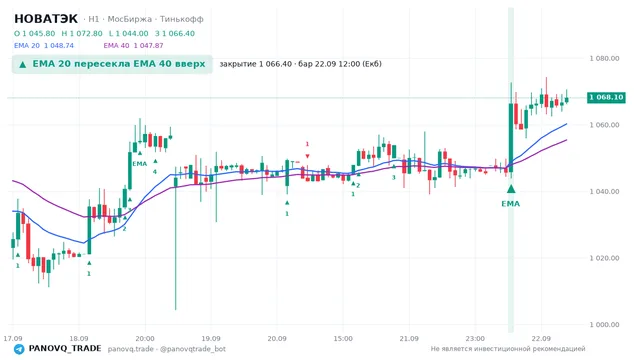640x360 pixels.
Task: Click the 22.09 date on the time axis
Action: pos(541,338)
